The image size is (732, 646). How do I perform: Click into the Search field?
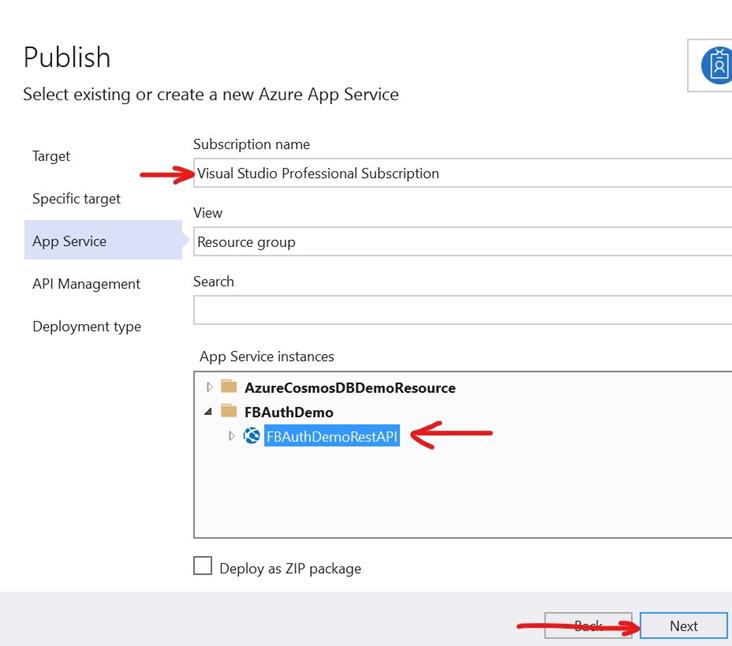(463, 310)
